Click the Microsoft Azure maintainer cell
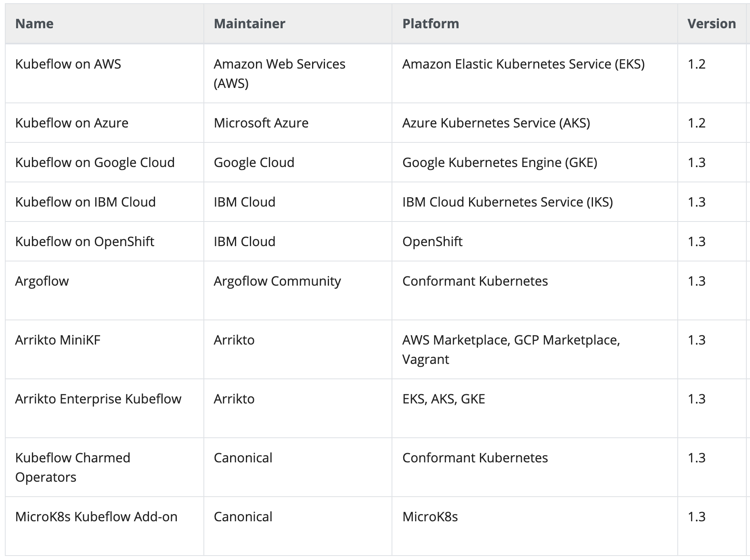 pyautogui.click(x=298, y=123)
